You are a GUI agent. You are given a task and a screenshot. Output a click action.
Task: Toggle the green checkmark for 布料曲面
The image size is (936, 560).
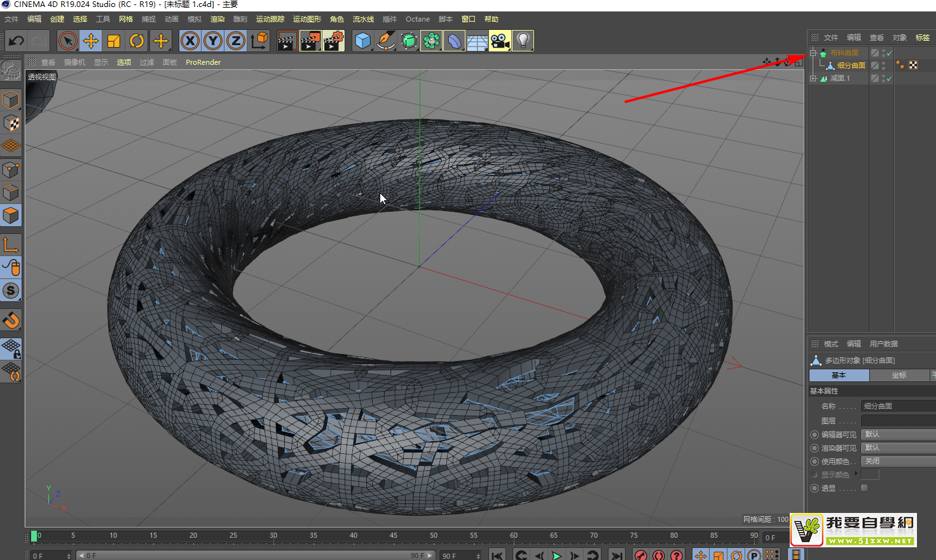(x=890, y=53)
